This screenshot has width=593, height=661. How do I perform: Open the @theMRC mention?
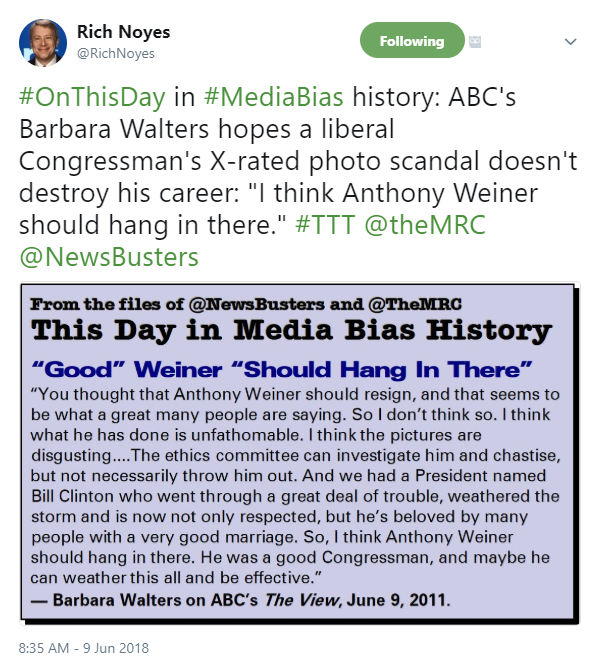click(425, 224)
